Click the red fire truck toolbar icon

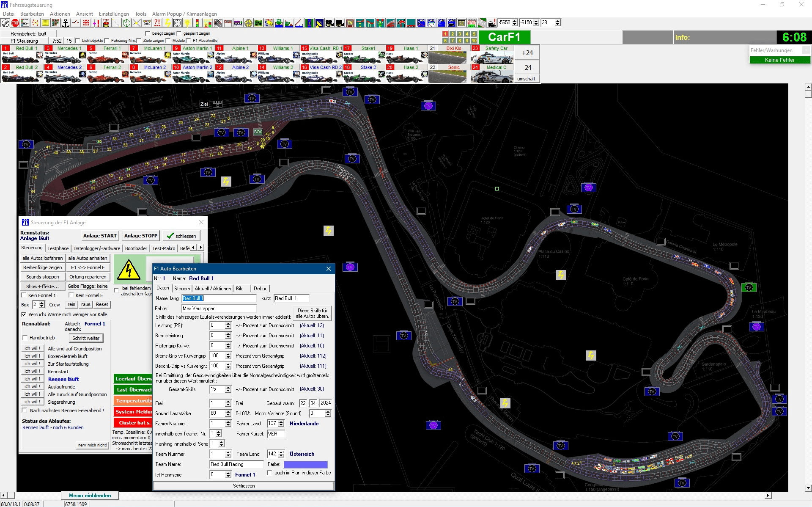(x=391, y=23)
